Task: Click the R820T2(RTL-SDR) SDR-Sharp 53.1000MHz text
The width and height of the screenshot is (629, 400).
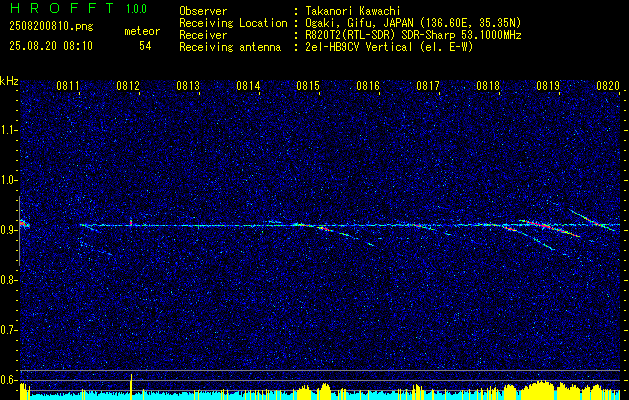Action: coord(413,35)
